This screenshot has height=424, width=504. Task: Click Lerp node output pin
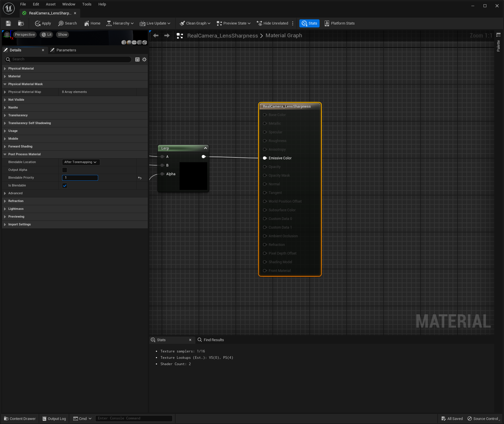point(204,157)
